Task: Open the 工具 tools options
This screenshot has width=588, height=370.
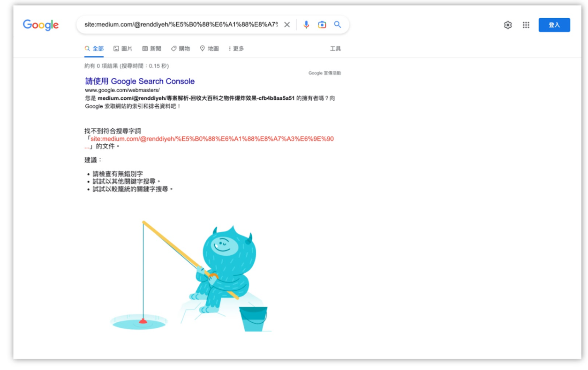Action: pos(335,49)
